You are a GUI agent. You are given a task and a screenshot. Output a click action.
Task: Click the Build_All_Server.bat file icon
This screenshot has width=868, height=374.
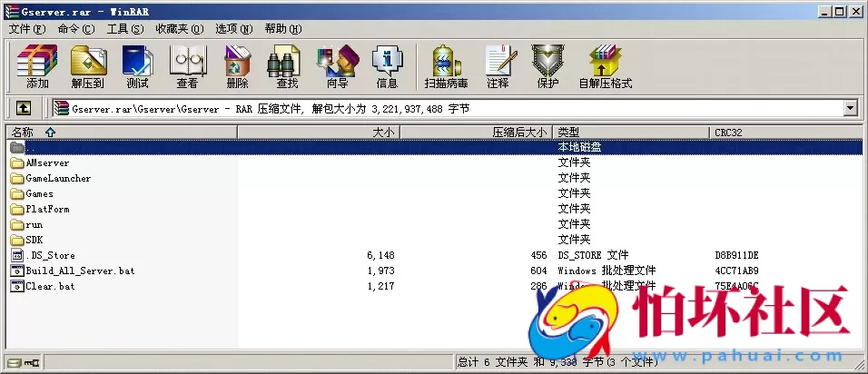pyautogui.click(x=17, y=271)
